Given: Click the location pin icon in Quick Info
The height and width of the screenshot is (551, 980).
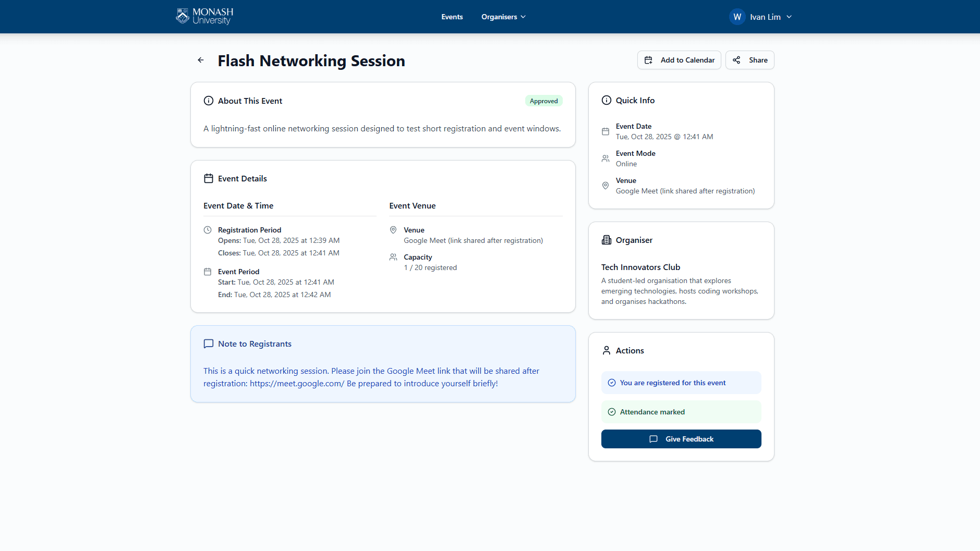Looking at the screenshot, I should pyautogui.click(x=606, y=186).
